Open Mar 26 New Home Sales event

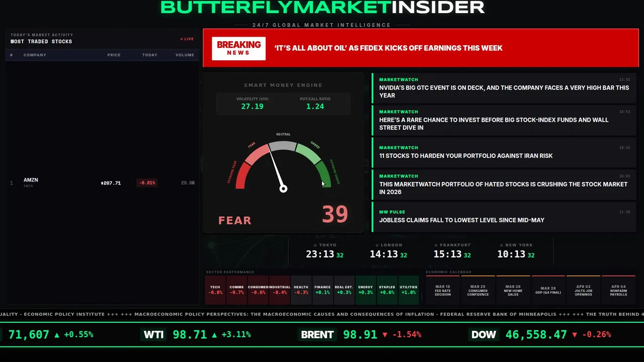pyautogui.click(x=513, y=290)
